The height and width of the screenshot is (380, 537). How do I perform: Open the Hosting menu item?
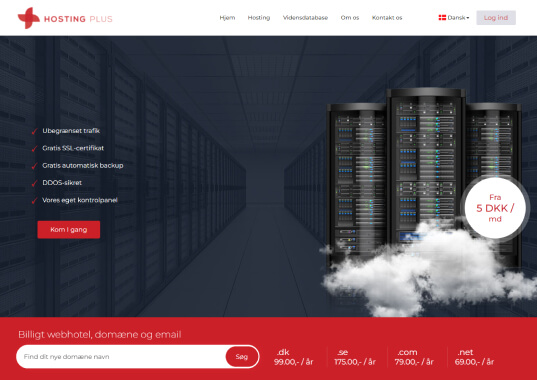[259, 18]
